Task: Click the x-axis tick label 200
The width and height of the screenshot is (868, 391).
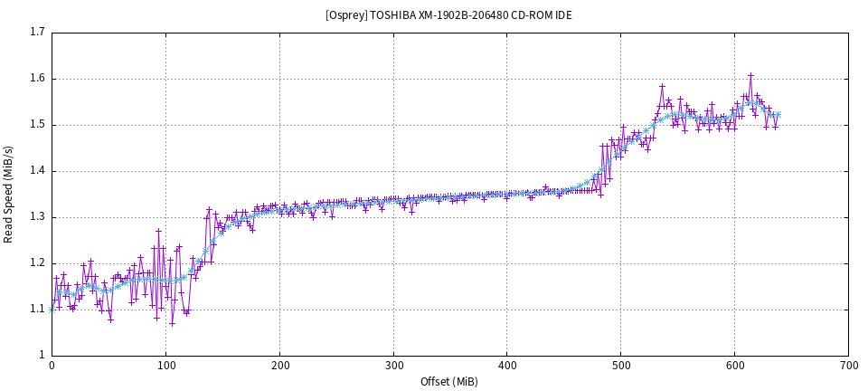Action: coord(279,365)
